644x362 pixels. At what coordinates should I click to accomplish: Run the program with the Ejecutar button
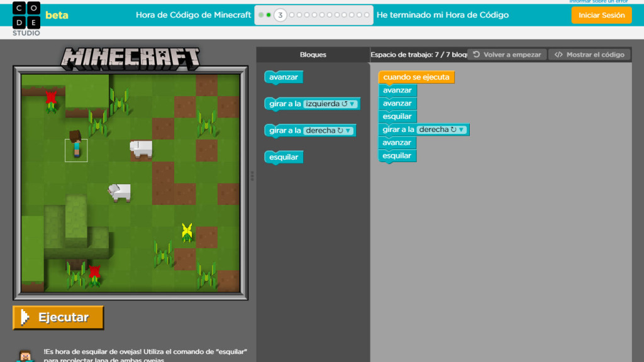click(x=58, y=317)
